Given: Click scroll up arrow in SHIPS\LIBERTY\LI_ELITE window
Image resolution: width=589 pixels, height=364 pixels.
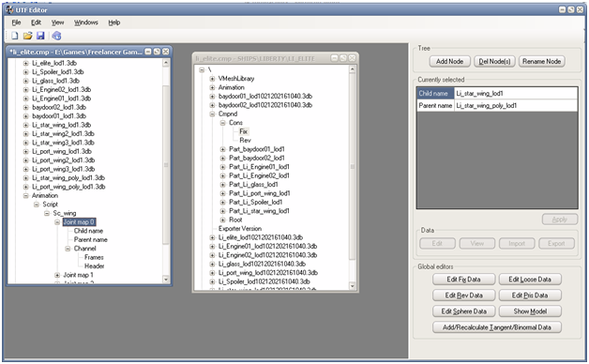Looking at the screenshot, I should tap(352, 69).
